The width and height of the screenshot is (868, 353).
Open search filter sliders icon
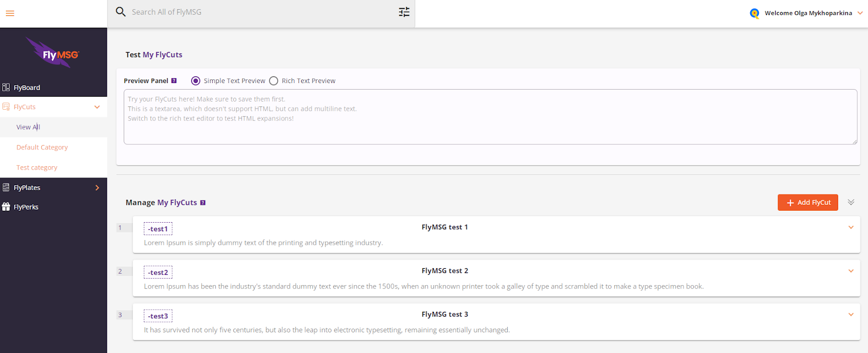tap(404, 12)
